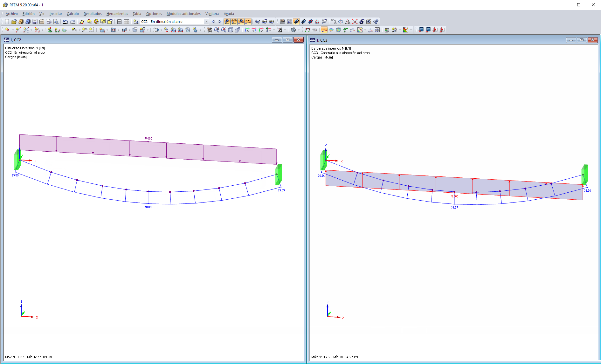Viewport: 601px width, 364px height.
Task: Open the Módulos adicionales menu
Action: [183, 14]
